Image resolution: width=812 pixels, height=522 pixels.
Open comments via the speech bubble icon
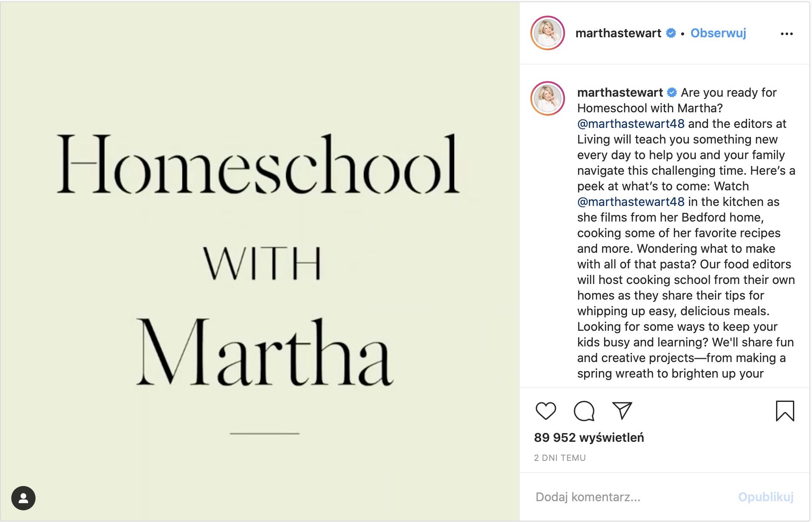point(584,411)
